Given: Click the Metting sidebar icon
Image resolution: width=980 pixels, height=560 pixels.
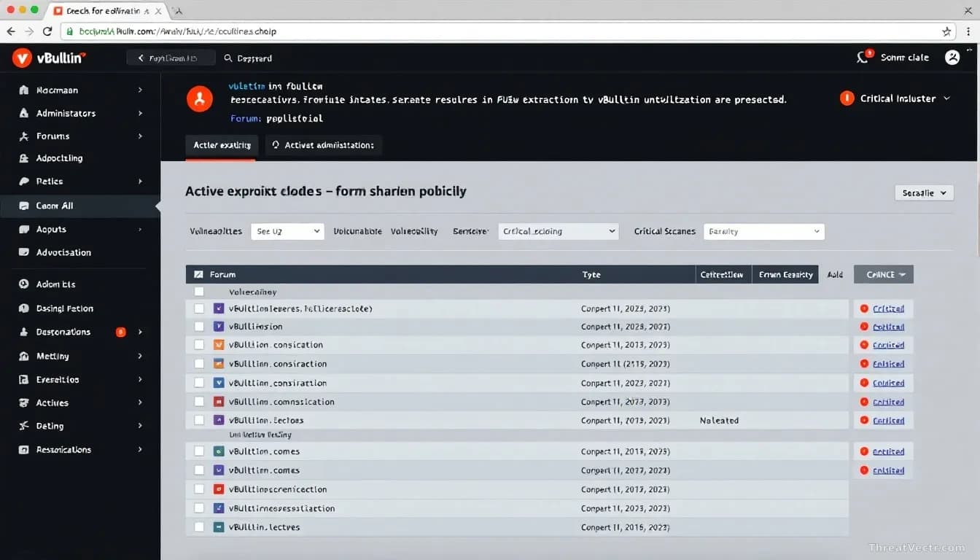Looking at the screenshot, I should tap(23, 357).
